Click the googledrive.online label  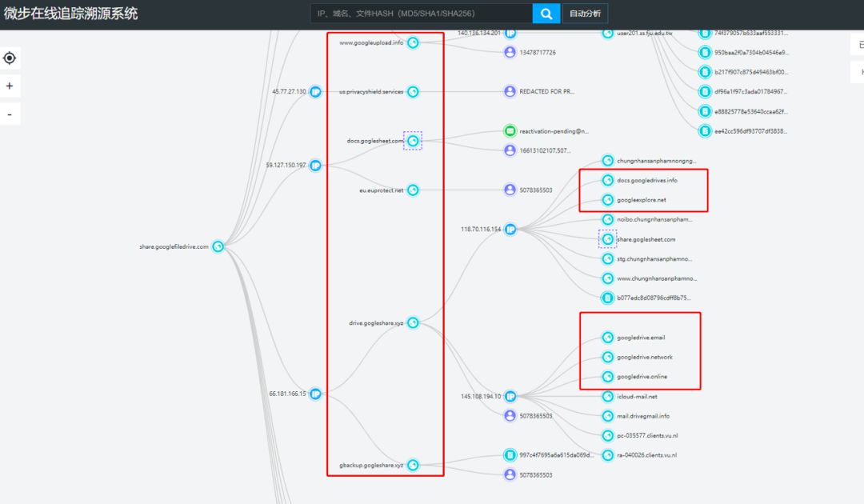tap(642, 377)
